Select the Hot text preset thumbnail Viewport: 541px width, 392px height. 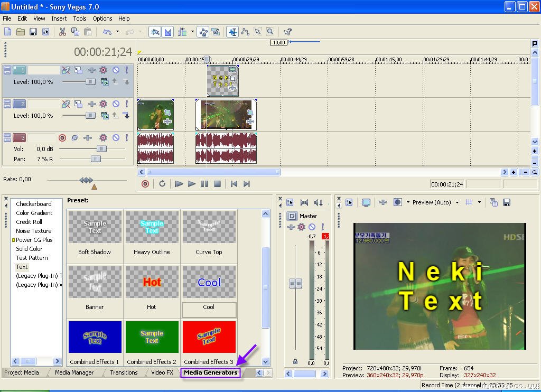point(152,283)
